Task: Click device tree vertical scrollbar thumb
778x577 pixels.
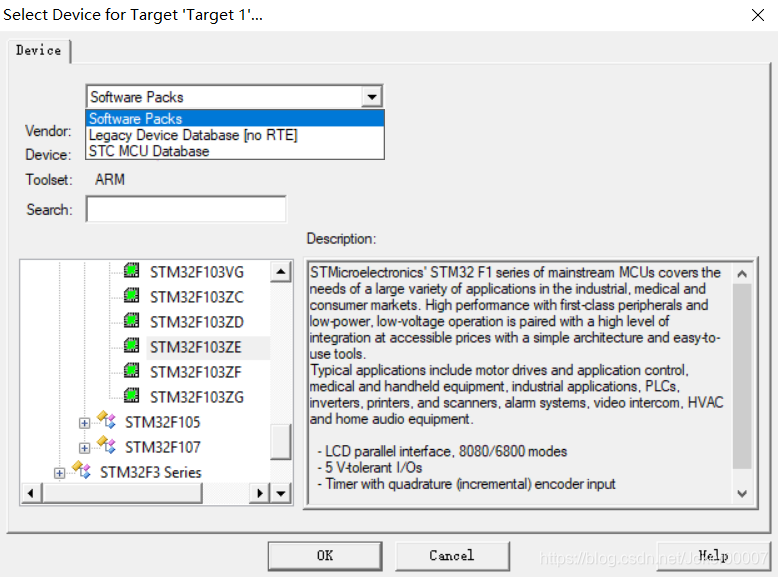Action: (x=281, y=442)
